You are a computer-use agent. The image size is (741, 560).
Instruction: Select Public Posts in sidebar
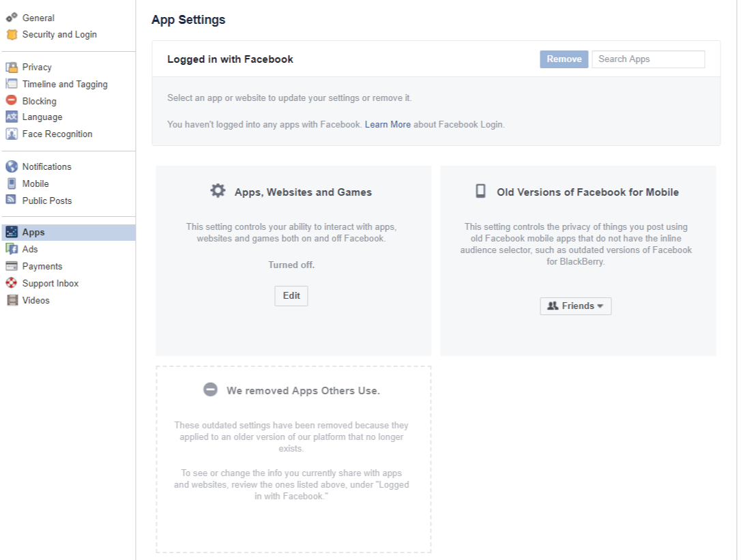pos(47,201)
